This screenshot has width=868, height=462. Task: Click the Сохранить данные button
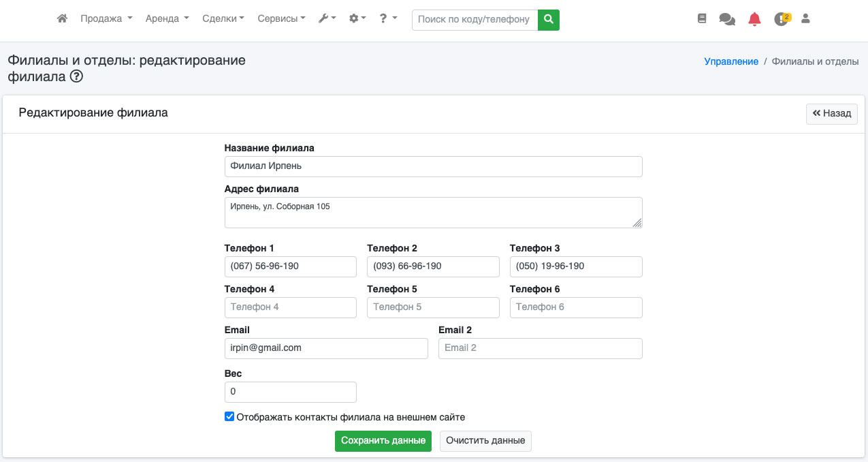pos(383,441)
